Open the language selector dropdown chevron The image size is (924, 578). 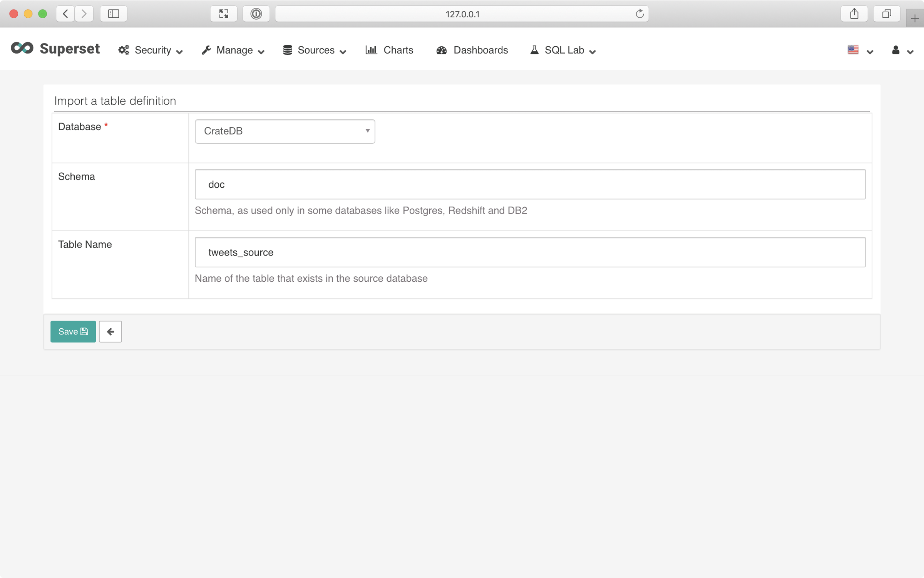pyautogui.click(x=870, y=51)
